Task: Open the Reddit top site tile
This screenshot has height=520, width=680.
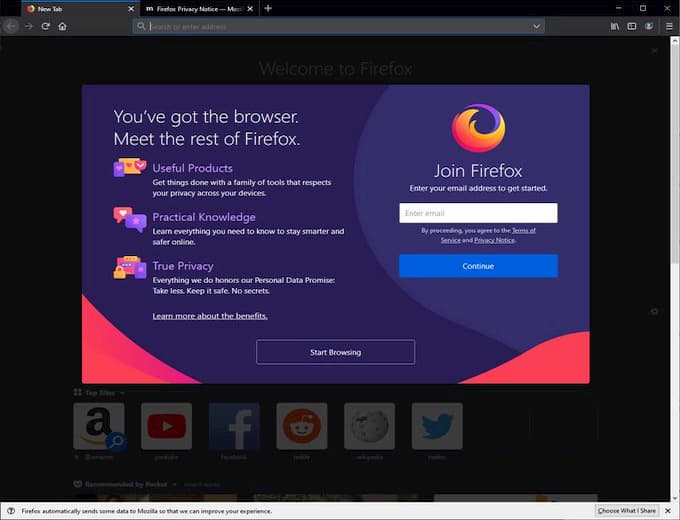Action: (302, 426)
